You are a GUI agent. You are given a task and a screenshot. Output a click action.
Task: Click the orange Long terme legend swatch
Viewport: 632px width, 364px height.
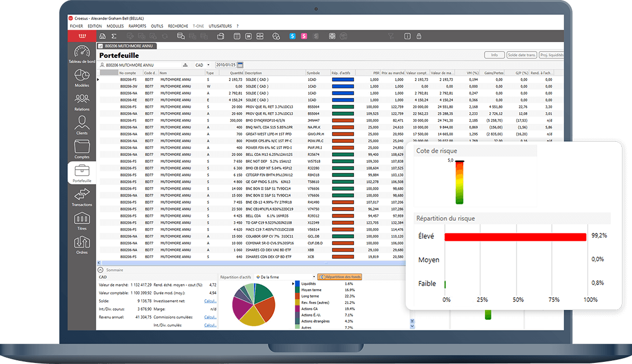pyautogui.click(x=297, y=296)
